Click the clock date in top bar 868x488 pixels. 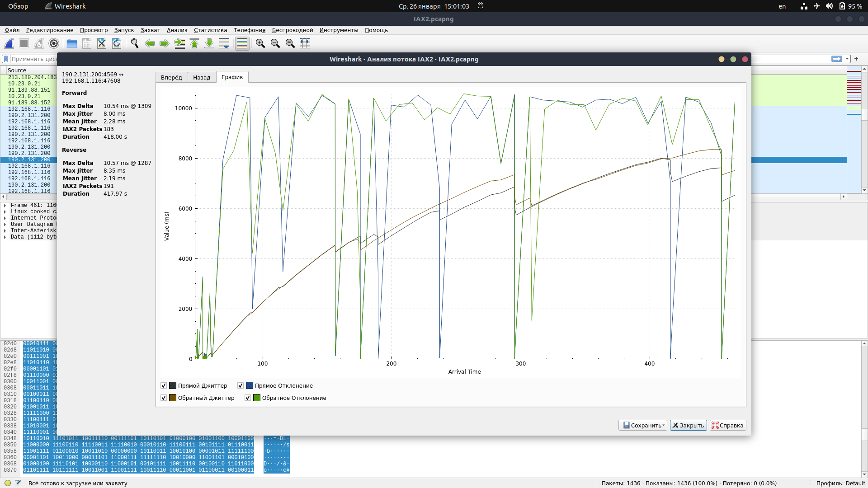[434, 6]
